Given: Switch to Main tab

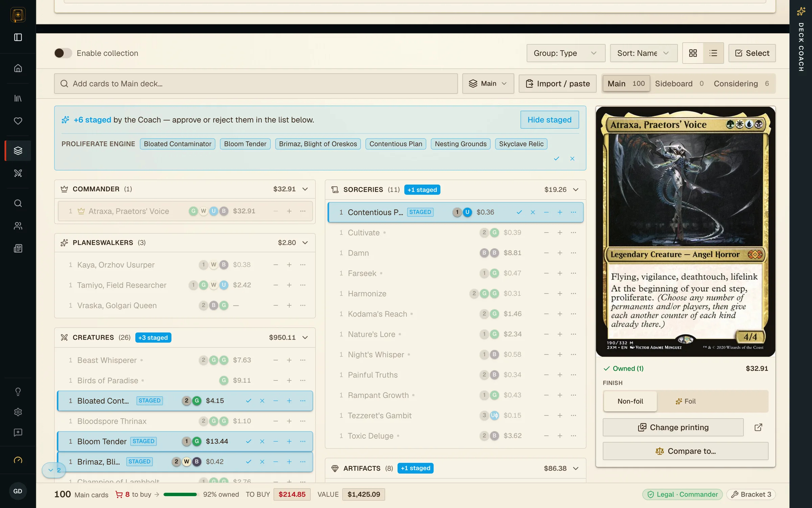Looking at the screenshot, I should (x=626, y=84).
